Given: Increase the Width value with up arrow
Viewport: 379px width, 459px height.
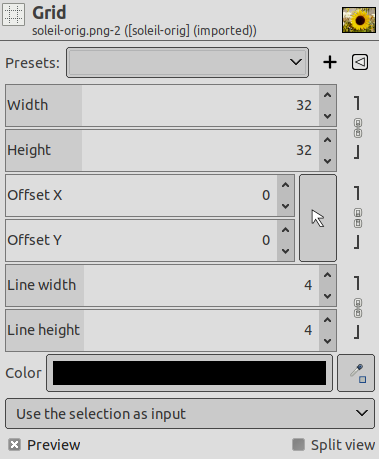Looking at the screenshot, I should 328,95.
